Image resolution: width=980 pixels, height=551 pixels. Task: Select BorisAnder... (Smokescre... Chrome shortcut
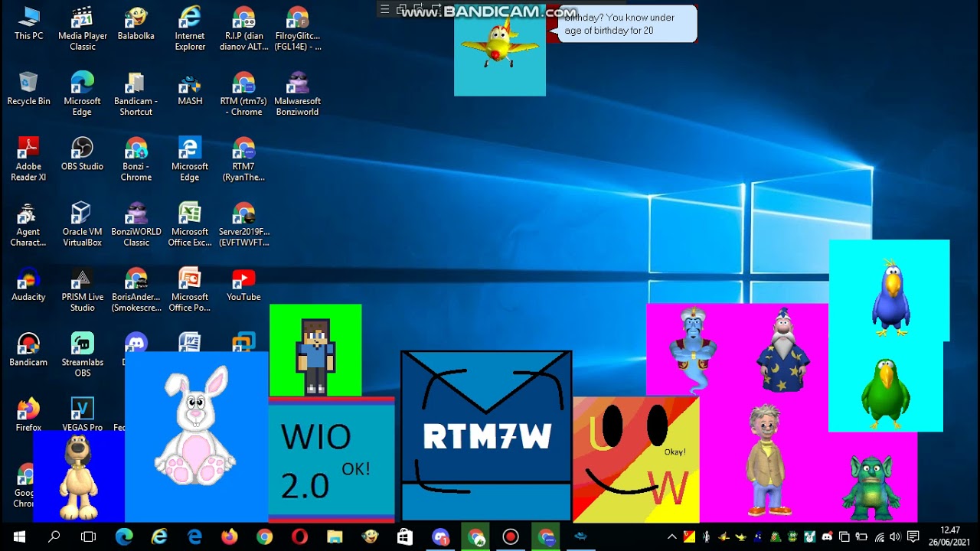(136, 289)
